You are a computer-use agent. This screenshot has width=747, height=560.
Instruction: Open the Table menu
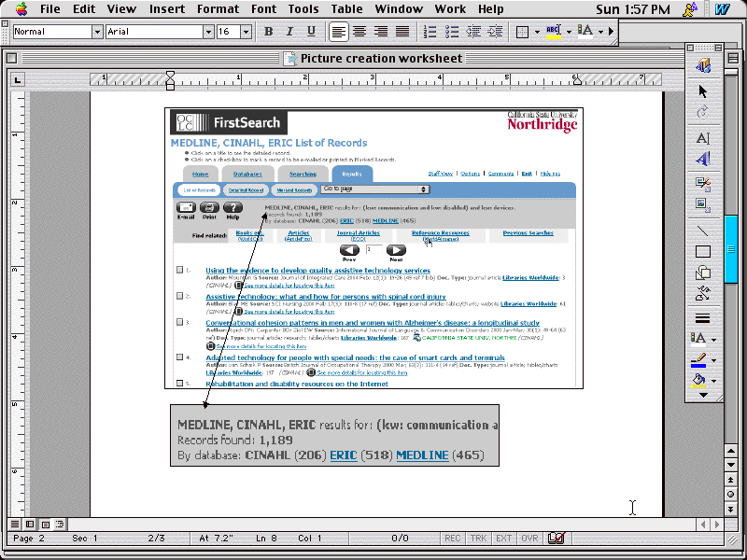(346, 8)
